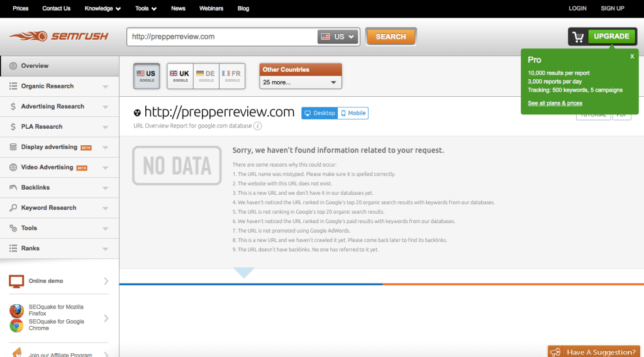Expand the Organic Research section arrow
The width and height of the screenshot is (644, 357).
pos(106,87)
